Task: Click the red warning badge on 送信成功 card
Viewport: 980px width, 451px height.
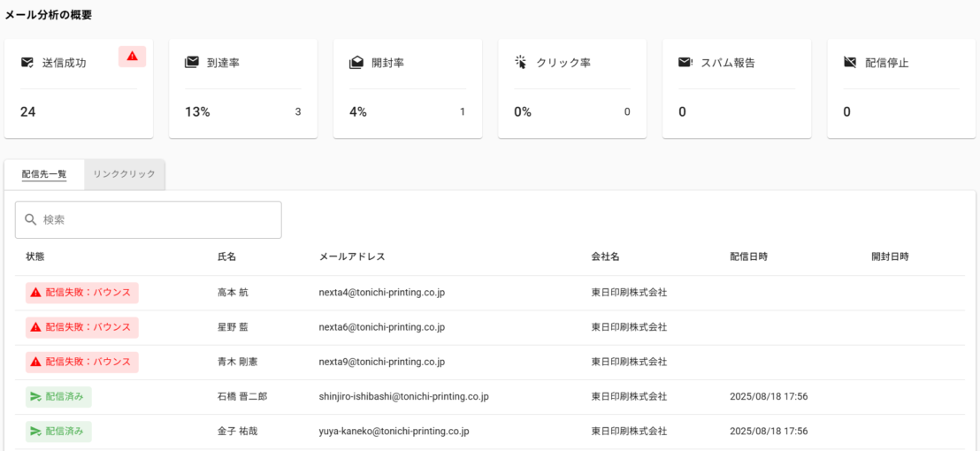Action: click(132, 57)
